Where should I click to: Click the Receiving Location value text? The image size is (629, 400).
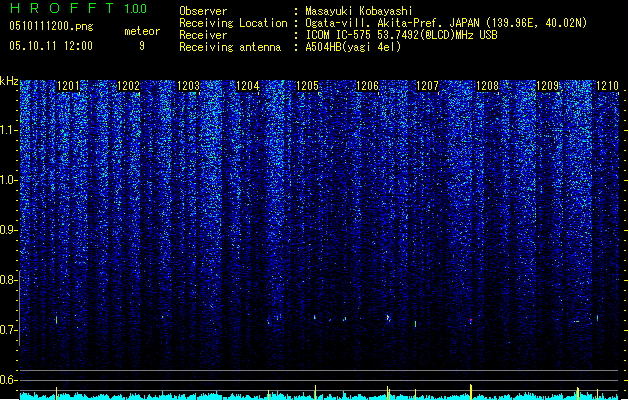point(446,23)
